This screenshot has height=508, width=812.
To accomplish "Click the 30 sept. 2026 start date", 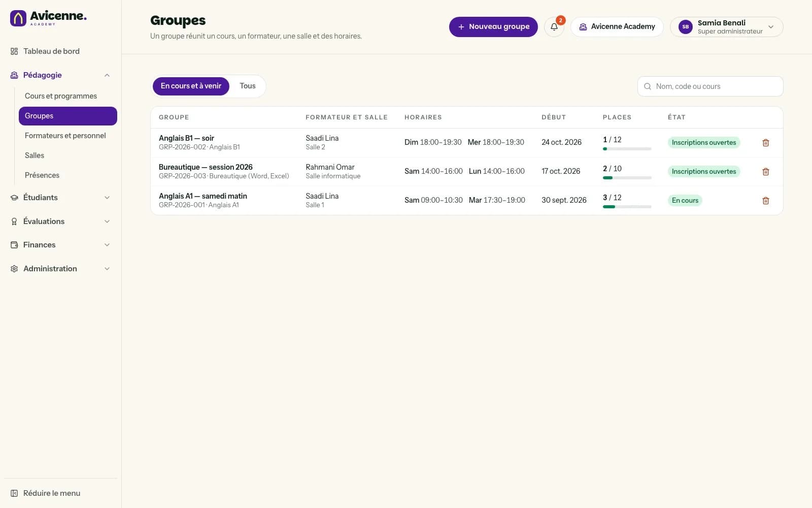I will [x=564, y=200].
